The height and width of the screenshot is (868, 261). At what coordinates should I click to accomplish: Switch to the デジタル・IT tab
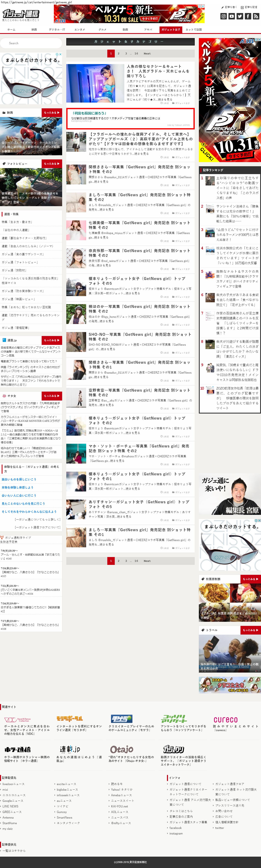(57, 30)
